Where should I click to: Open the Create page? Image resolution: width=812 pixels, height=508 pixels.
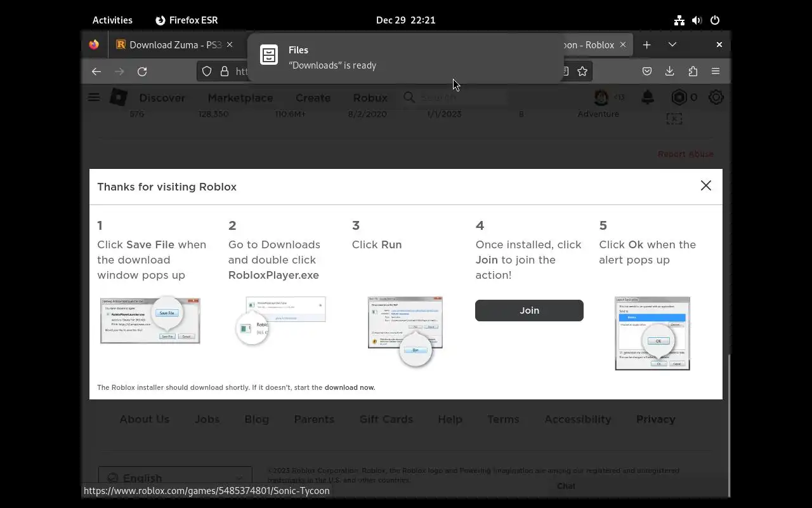(313, 98)
